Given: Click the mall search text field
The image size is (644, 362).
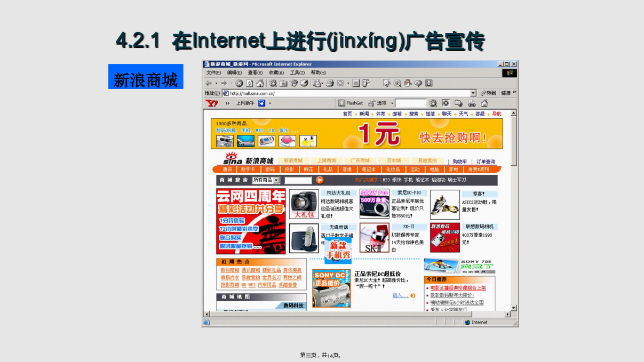Looking at the screenshot, I should click(298, 180).
